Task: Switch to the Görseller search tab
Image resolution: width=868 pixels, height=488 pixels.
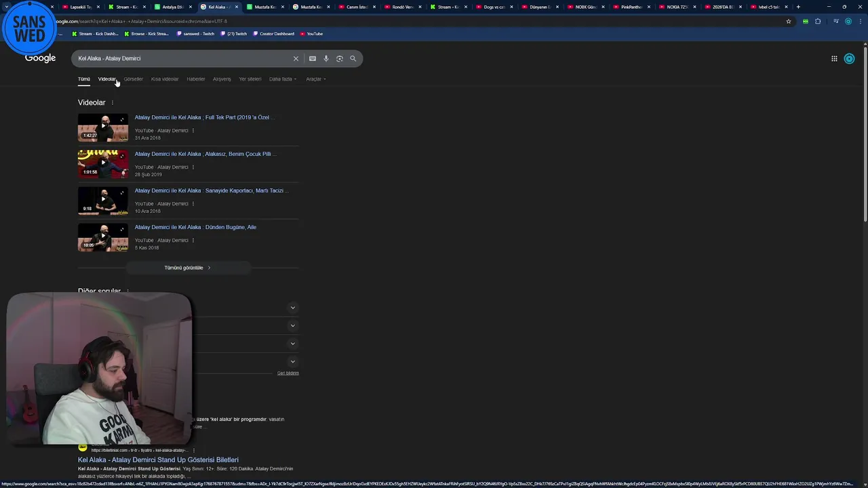Action: click(x=133, y=79)
